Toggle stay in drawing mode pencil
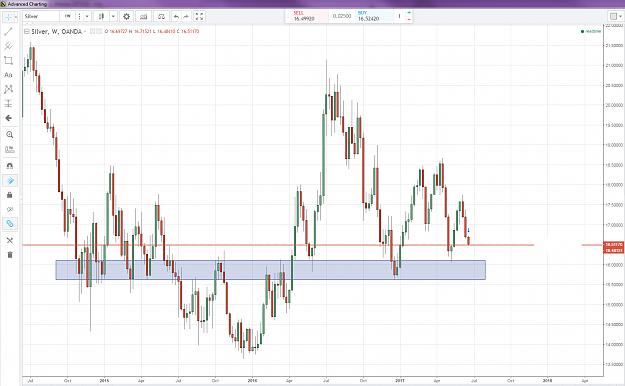 (x=10, y=181)
